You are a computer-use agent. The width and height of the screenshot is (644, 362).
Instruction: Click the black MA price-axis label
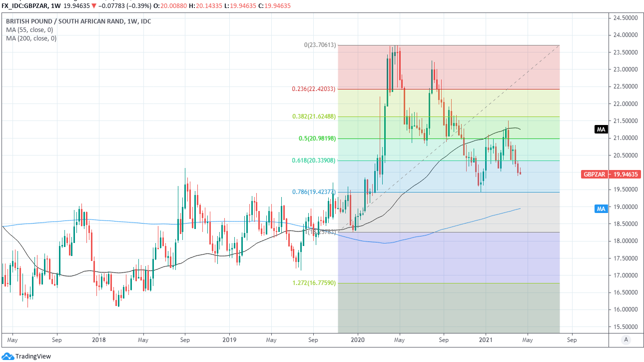pos(601,129)
